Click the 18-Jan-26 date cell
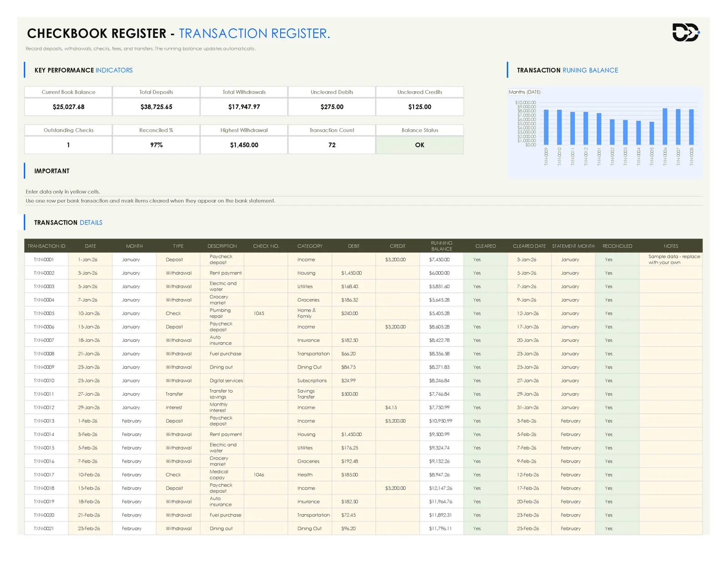 pos(90,340)
